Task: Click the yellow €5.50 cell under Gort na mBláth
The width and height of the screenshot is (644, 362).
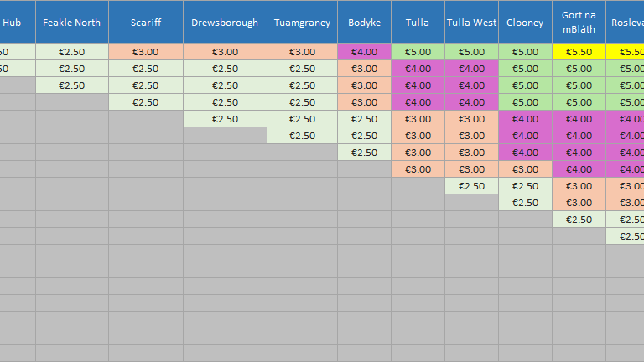Action: [579, 52]
